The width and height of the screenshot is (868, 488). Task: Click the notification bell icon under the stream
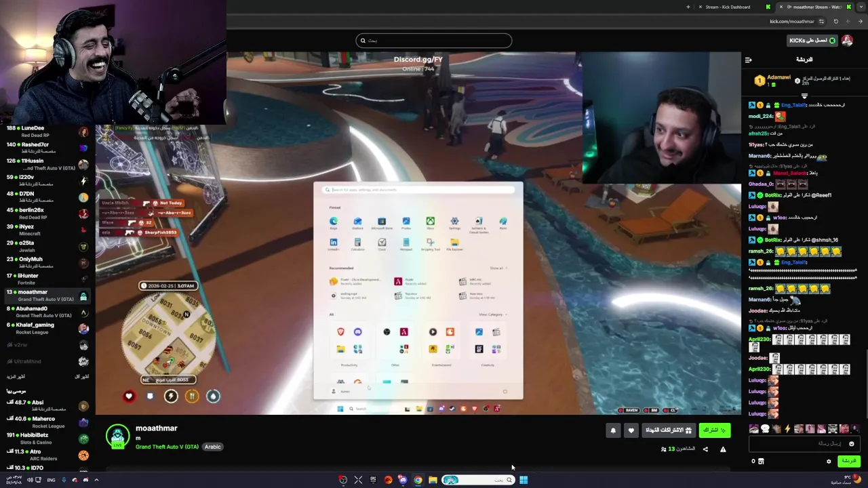[613, 430]
